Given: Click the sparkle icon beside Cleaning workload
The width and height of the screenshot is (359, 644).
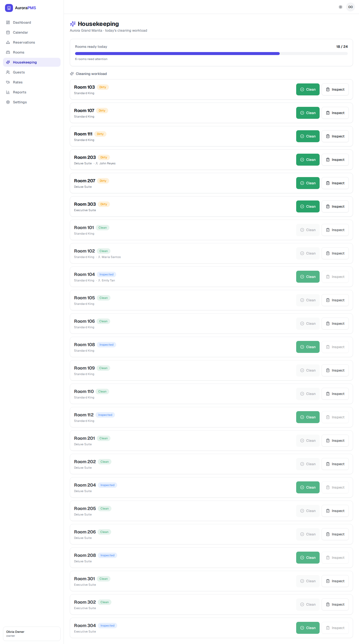Looking at the screenshot, I should 72,74.
